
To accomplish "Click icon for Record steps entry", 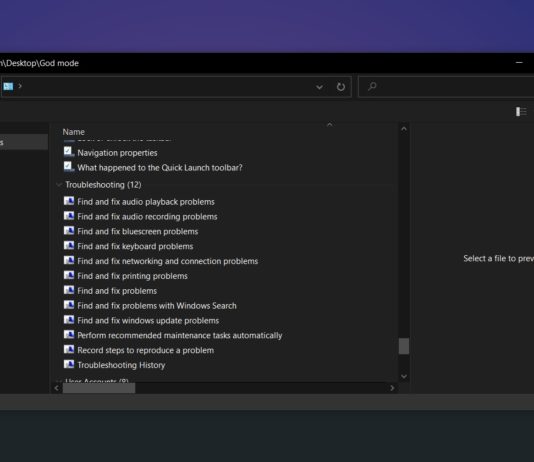I will (69, 350).
